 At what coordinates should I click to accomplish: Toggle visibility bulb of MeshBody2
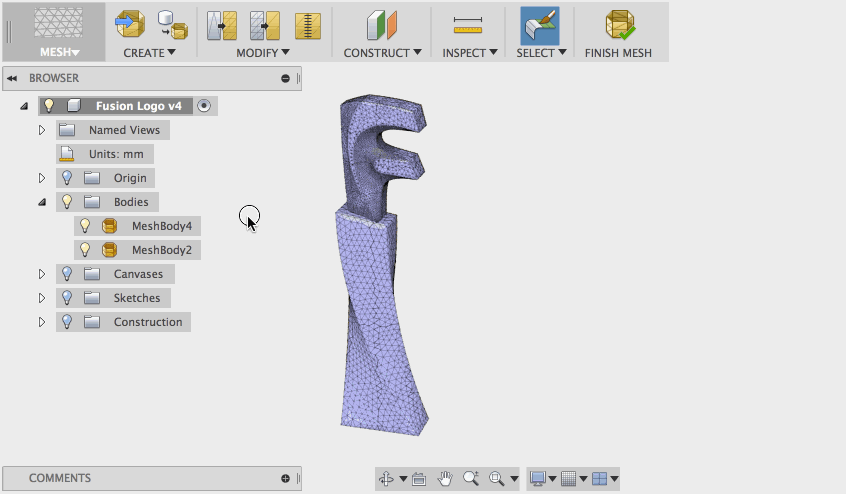point(85,249)
